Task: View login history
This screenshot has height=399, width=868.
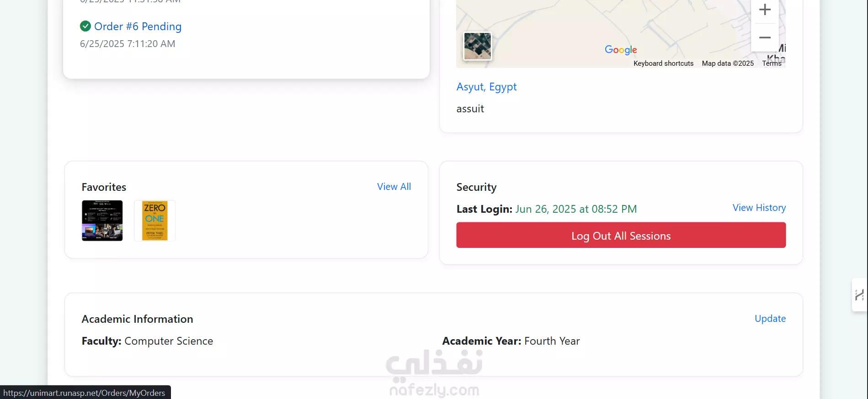Action: [x=759, y=208]
